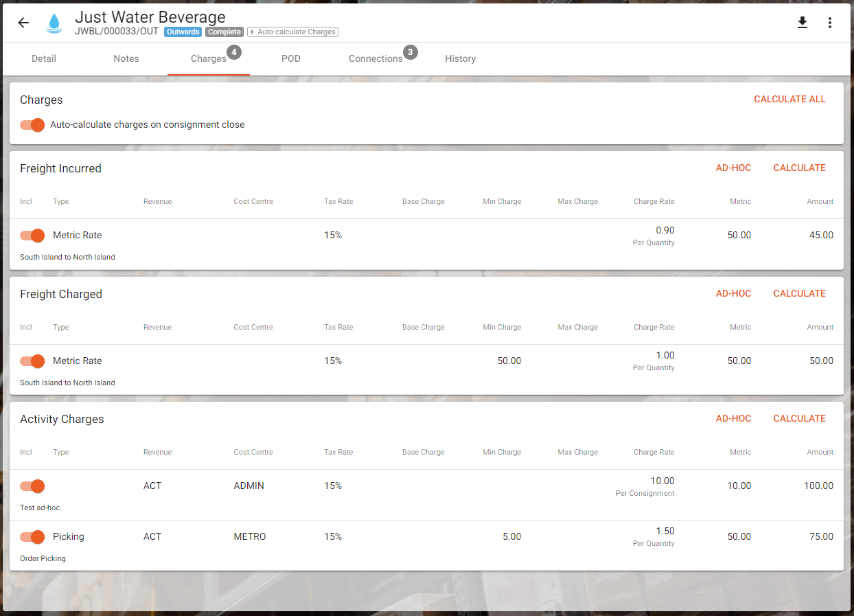Open the more options kebab menu
Image resolution: width=854 pixels, height=616 pixels.
(830, 23)
